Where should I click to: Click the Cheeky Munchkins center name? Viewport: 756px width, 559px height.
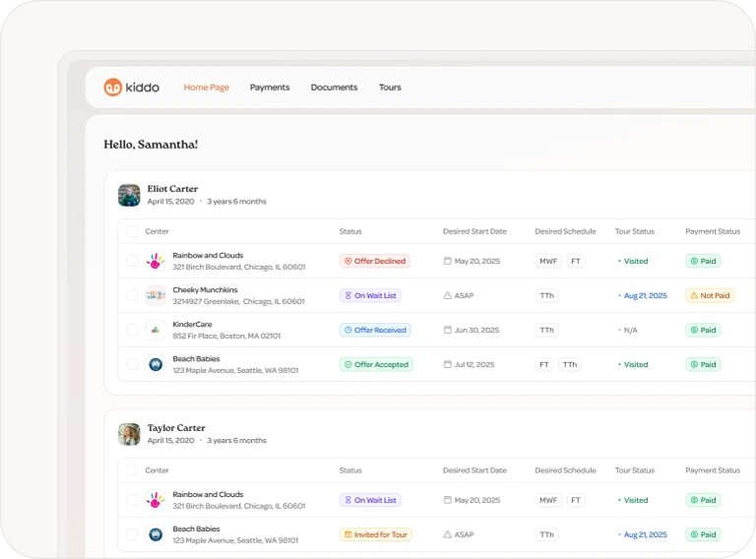pyautogui.click(x=205, y=289)
